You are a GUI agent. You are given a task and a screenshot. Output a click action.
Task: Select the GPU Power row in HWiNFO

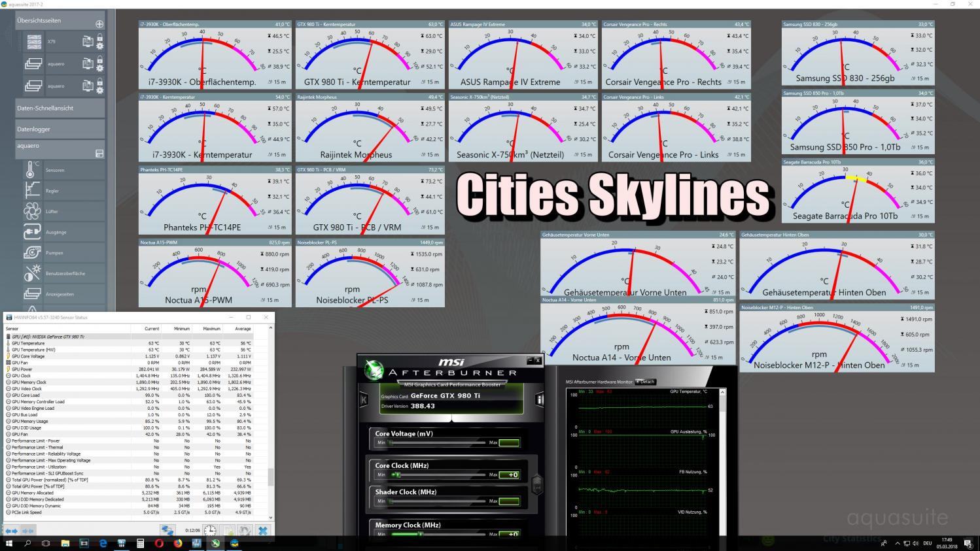(x=128, y=369)
